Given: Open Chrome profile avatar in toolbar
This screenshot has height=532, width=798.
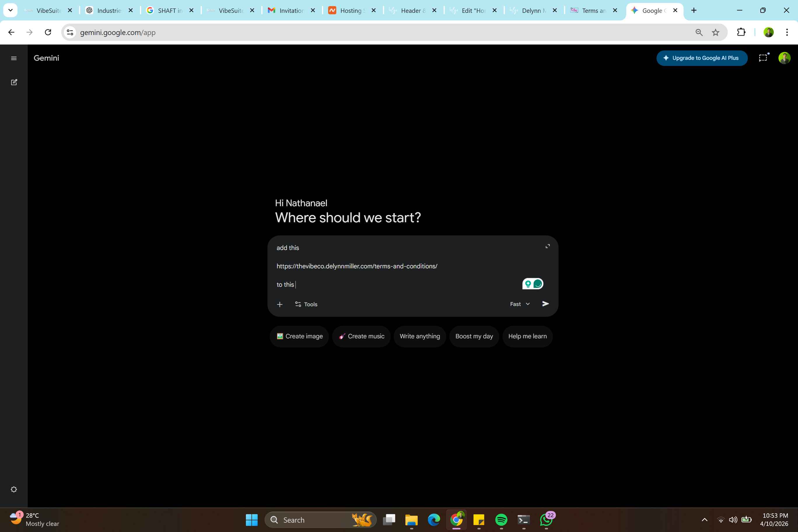Looking at the screenshot, I should [769, 32].
